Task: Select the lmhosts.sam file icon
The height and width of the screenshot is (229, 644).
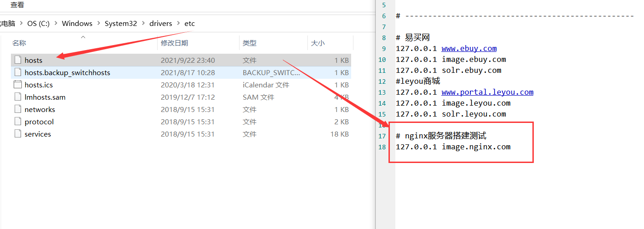Action: click(18, 97)
